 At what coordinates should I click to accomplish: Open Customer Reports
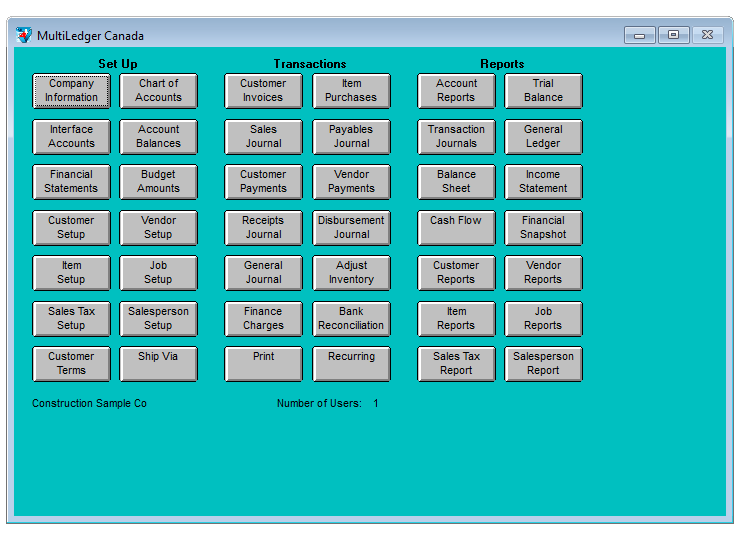pos(456,273)
